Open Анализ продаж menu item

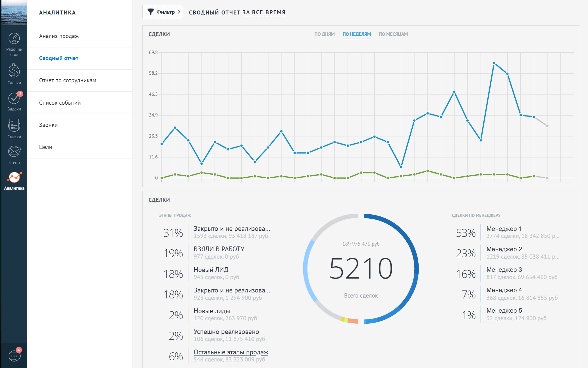[59, 36]
